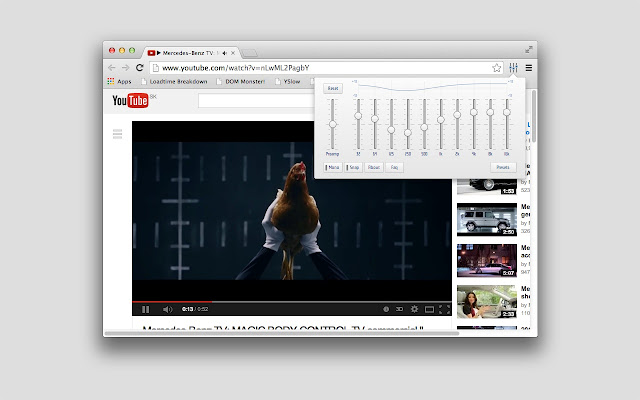
Task: Click the 1k band slider knob
Action: click(440, 120)
